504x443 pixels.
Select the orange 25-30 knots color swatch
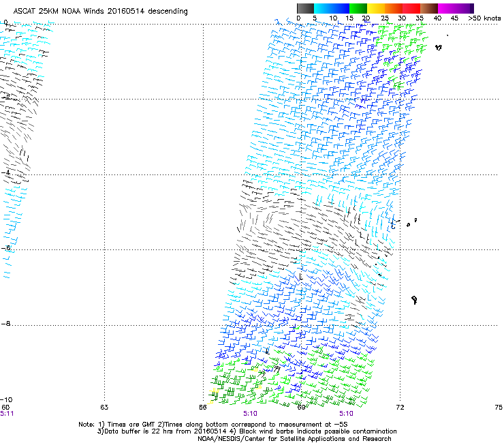pyautogui.click(x=394, y=8)
